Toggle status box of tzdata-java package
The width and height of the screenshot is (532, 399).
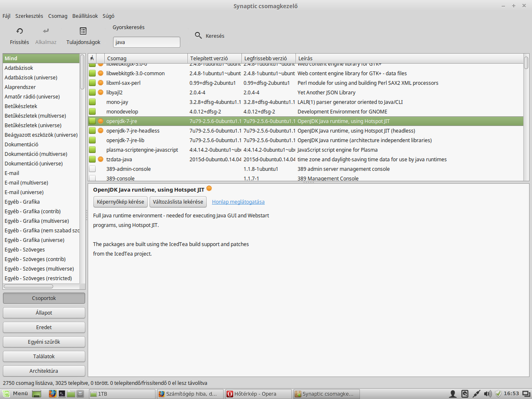pos(92,159)
